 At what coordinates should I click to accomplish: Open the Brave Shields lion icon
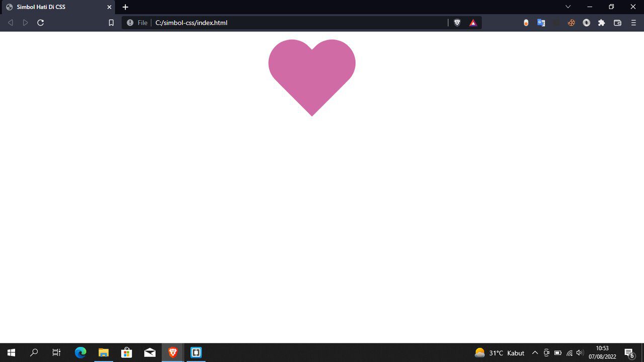(457, 23)
